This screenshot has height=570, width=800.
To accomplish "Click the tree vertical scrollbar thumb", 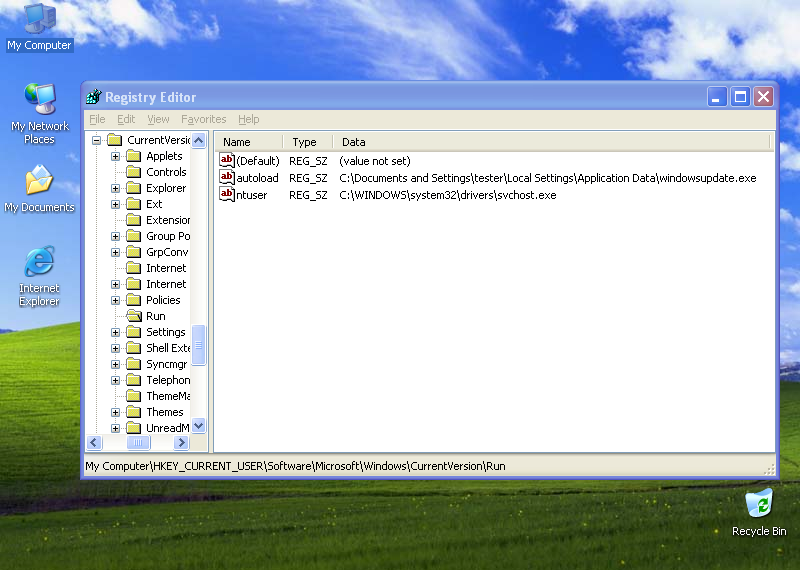I will pos(198,345).
